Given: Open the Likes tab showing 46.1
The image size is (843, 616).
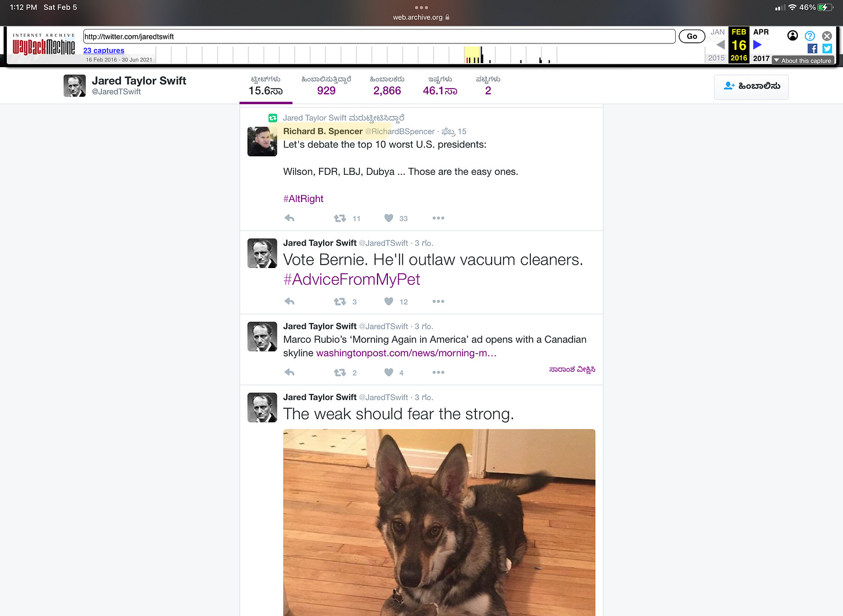Looking at the screenshot, I should [x=440, y=86].
